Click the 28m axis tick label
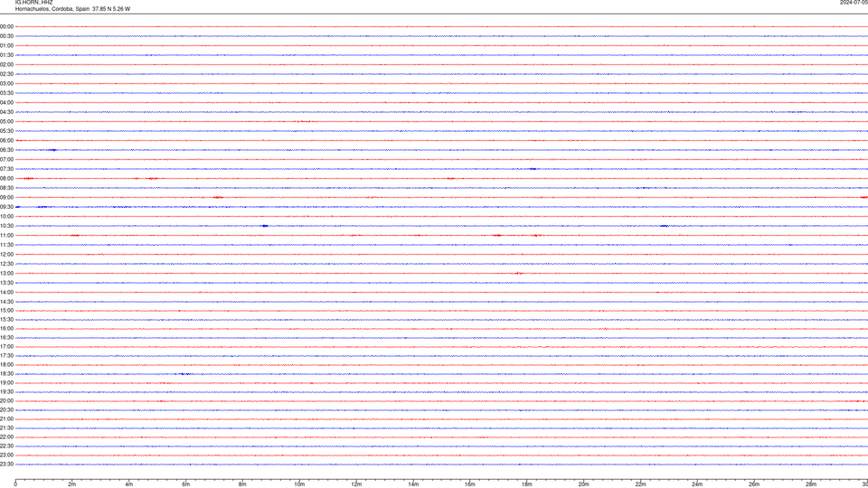The width and height of the screenshot is (868, 488). coord(811,484)
